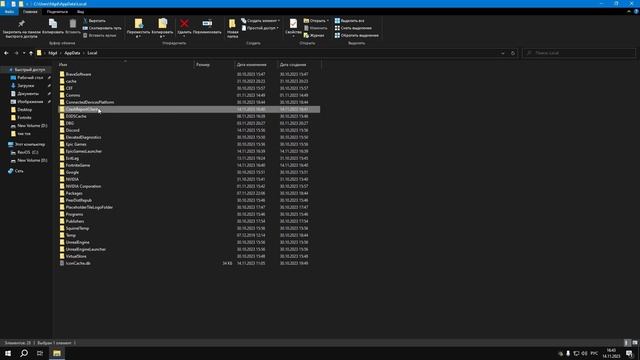Switch to large thumbnails view in status bar
Screen dimensions: 640x360
click(x=635, y=343)
